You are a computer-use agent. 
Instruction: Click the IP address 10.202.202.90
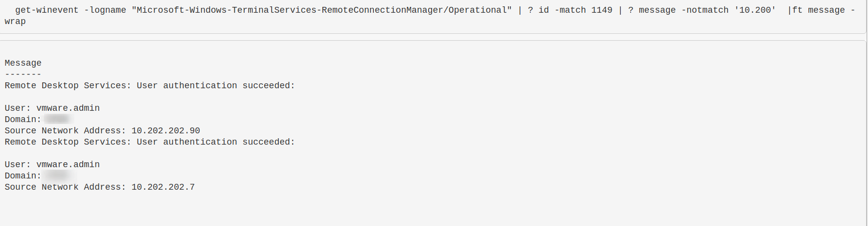tap(165, 131)
